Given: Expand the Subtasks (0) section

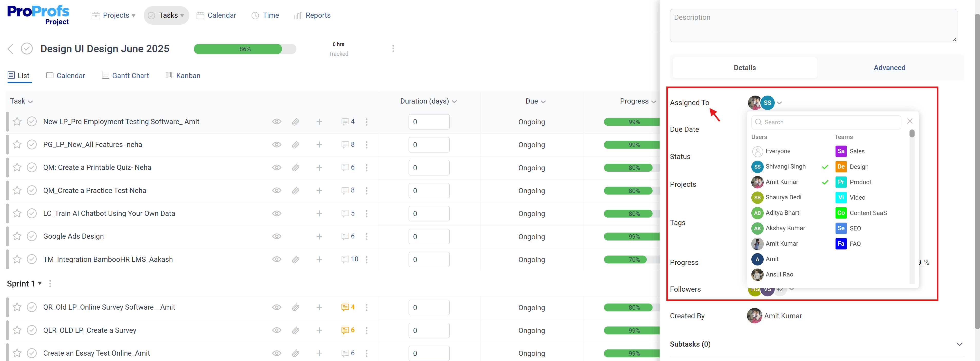Looking at the screenshot, I should pos(959,344).
